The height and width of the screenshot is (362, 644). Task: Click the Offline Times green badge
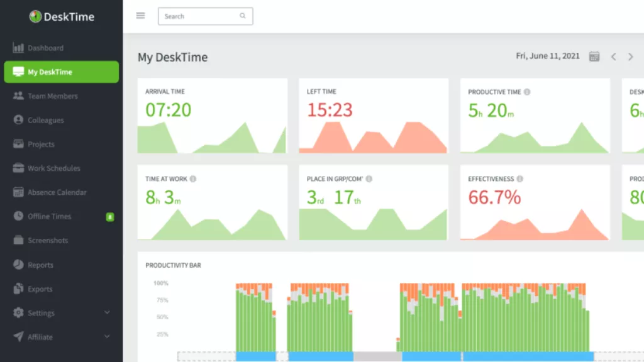click(x=109, y=217)
